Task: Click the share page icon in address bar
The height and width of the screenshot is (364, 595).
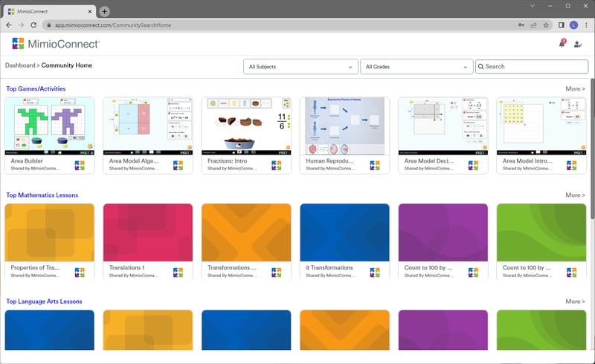Action: pos(533,25)
